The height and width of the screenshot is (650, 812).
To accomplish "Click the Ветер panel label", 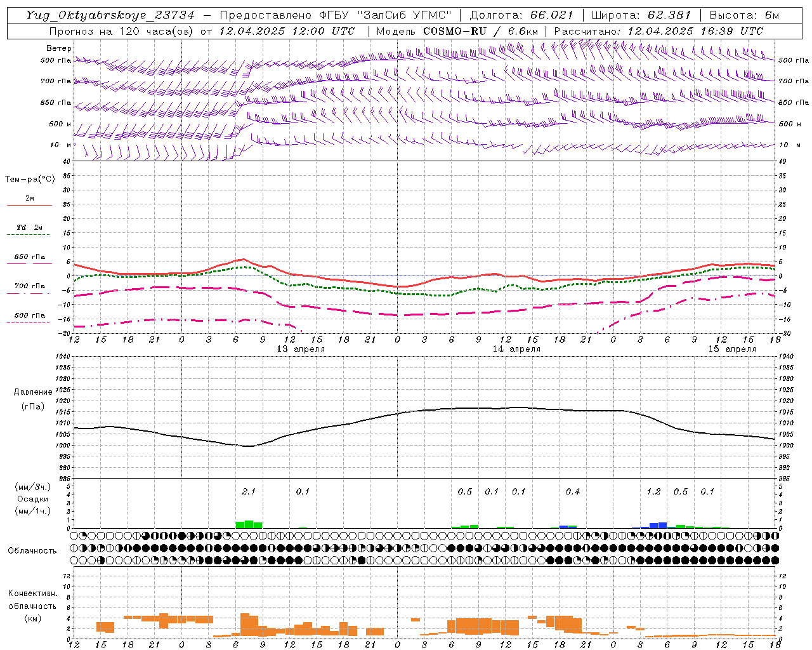I will coord(59,48).
